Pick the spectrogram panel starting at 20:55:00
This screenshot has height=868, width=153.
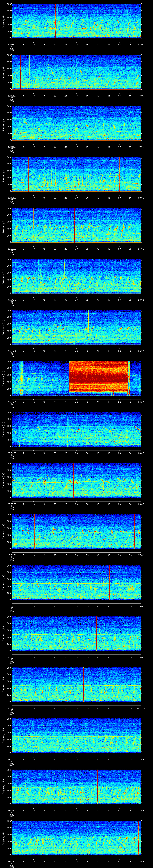click(76, 481)
